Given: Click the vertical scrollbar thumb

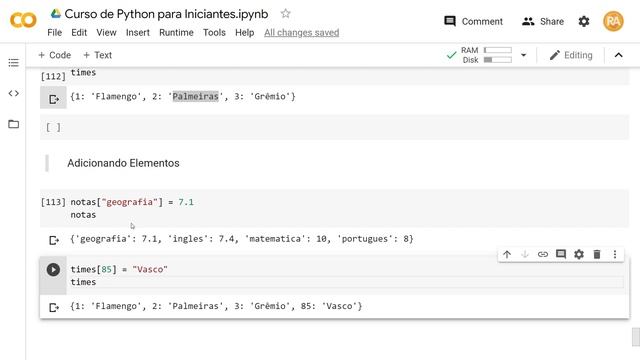Looking at the screenshot, I should (x=636, y=337).
